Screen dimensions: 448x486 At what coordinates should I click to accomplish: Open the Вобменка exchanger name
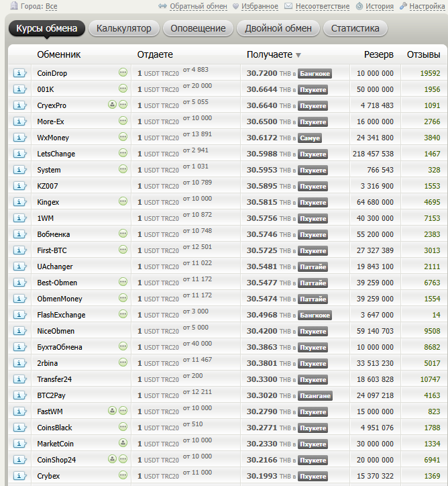(54, 234)
